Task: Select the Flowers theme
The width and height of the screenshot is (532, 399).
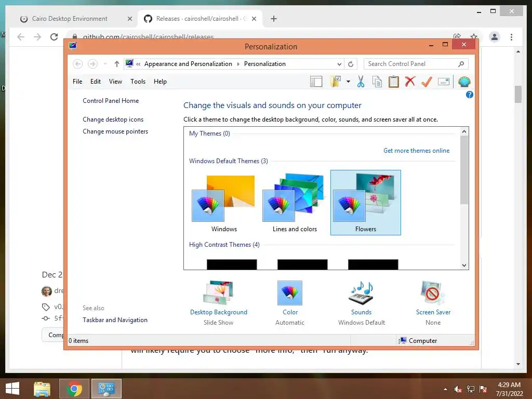Action: tap(366, 203)
